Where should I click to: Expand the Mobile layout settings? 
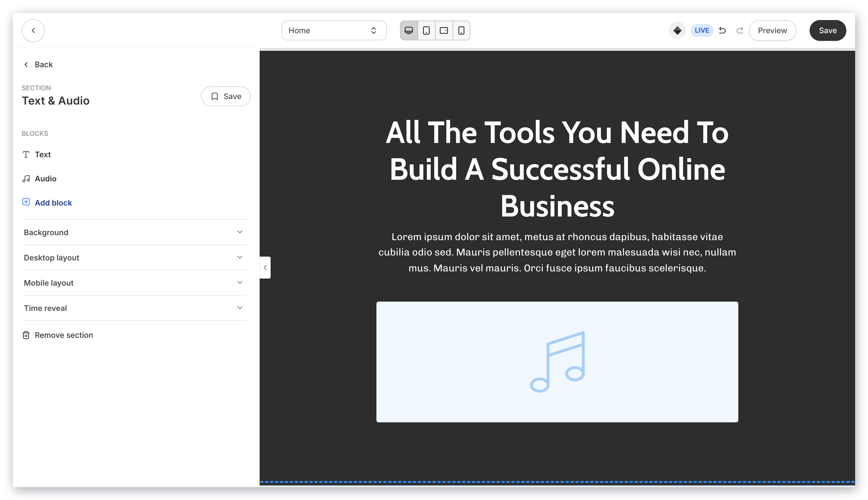135,283
